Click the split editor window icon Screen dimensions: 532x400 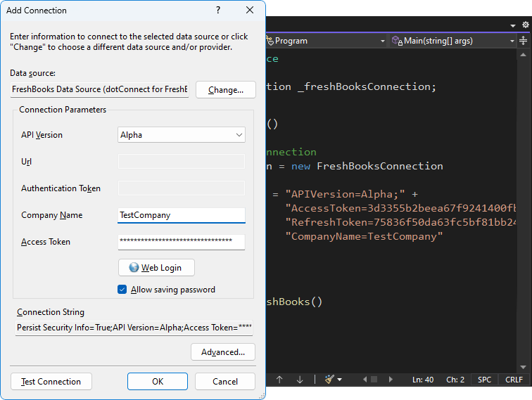coord(524,41)
